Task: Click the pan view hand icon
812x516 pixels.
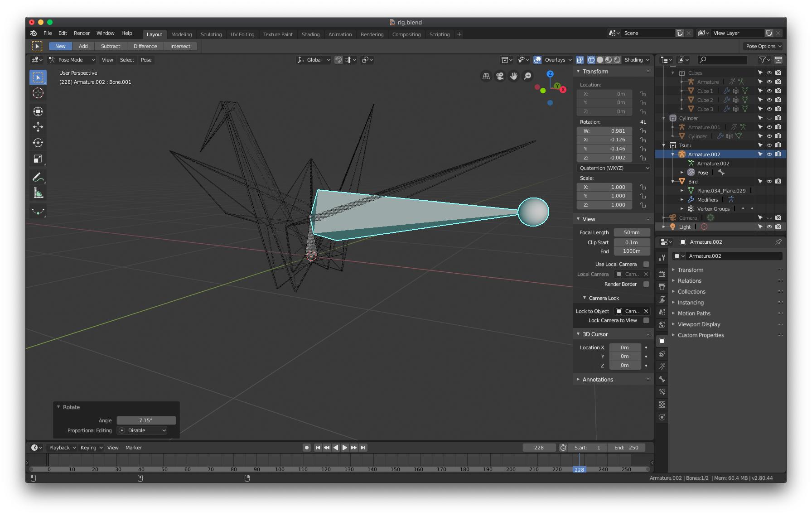Action: pyautogui.click(x=513, y=76)
